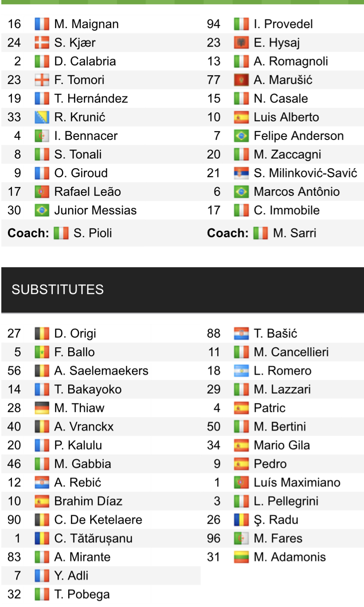Click the Senegal flag beside F. Ballo
The height and width of the screenshot is (607, 364).
pos(42,352)
